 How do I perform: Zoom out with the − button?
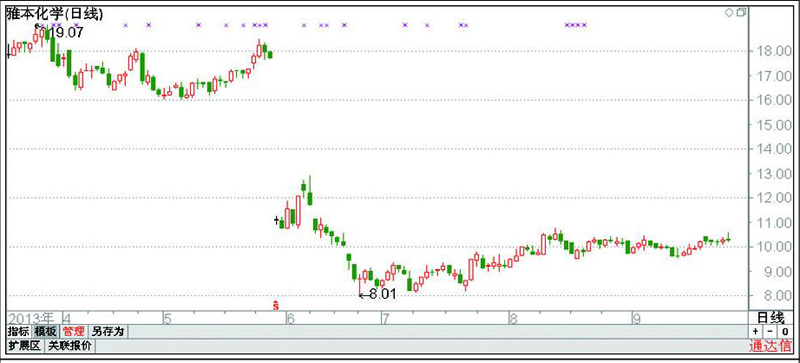[770, 331]
